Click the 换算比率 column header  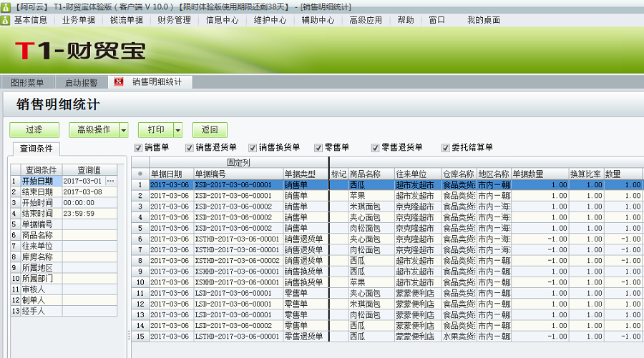[x=587, y=174]
